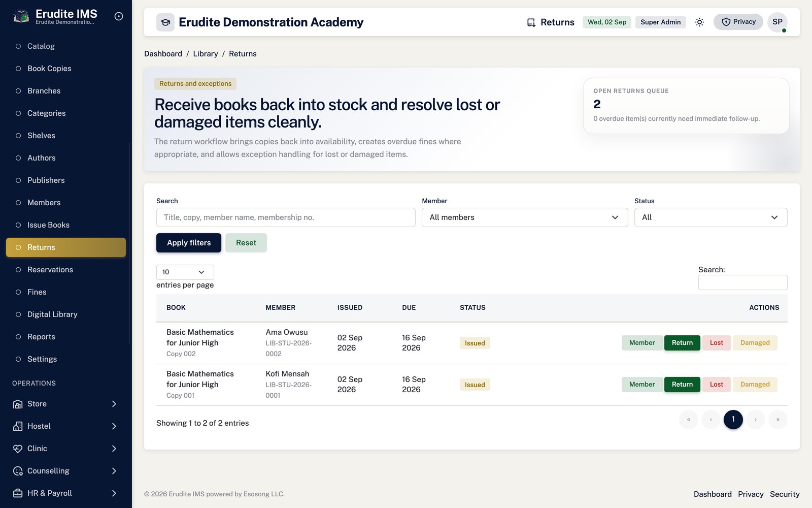Toggle light/dark theme sun icon
This screenshot has width=812, height=508.
pos(699,22)
